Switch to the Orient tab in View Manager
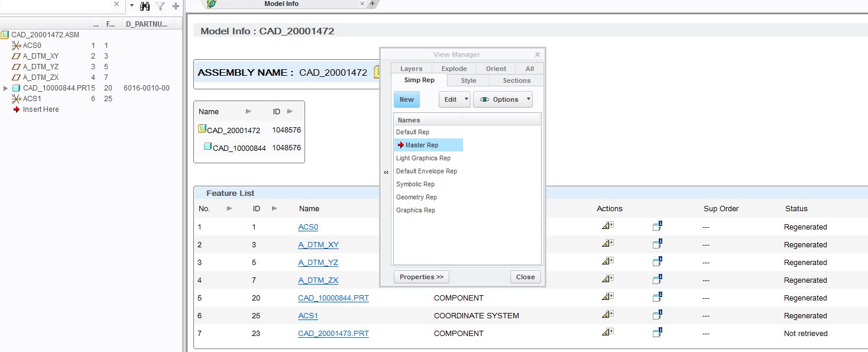 click(496, 69)
